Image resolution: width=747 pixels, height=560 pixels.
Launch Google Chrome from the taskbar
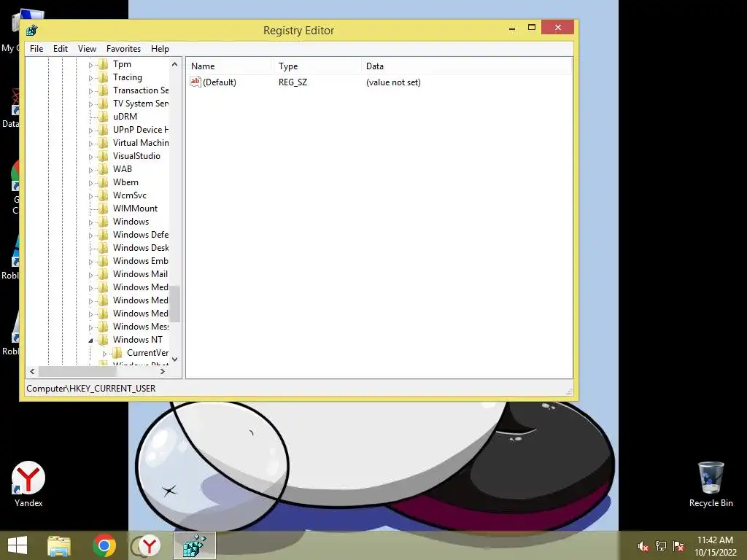tap(104, 545)
